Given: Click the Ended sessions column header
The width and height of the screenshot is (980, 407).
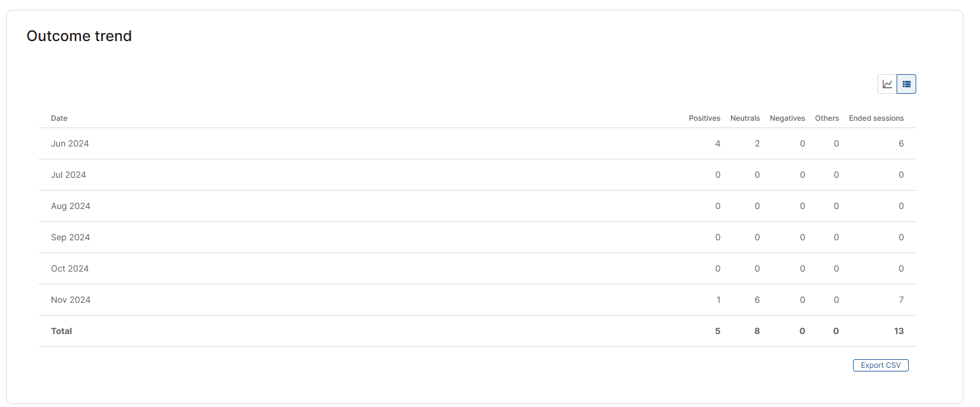Looking at the screenshot, I should (x=876, y=118).
